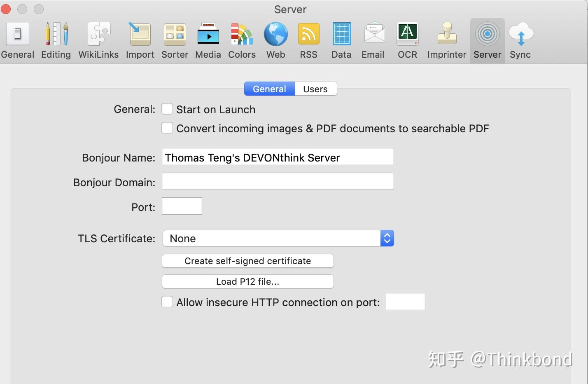Open the Email preferences pane
Image resolution: width=588 pixels, height=384 pixels.
point(372,39)
